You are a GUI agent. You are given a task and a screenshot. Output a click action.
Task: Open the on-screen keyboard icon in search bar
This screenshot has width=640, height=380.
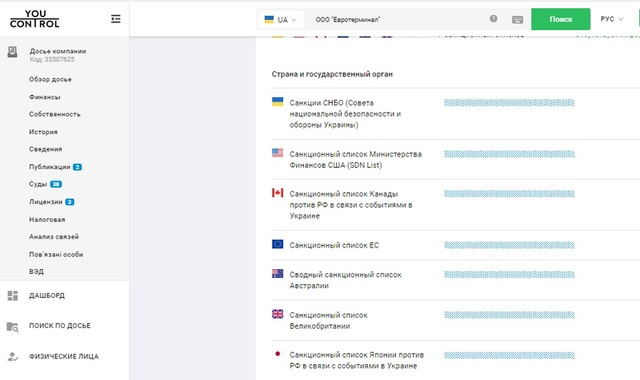[x=517, y=20]
